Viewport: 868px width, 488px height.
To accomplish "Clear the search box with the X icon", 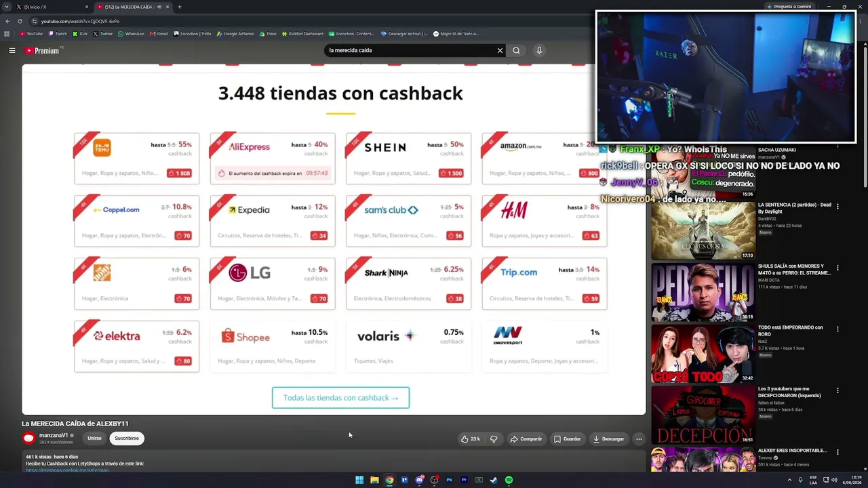I will pos(500,50).
